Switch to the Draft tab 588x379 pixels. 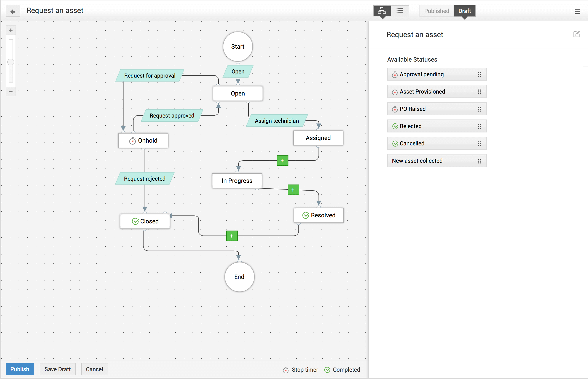pos(464,11)
